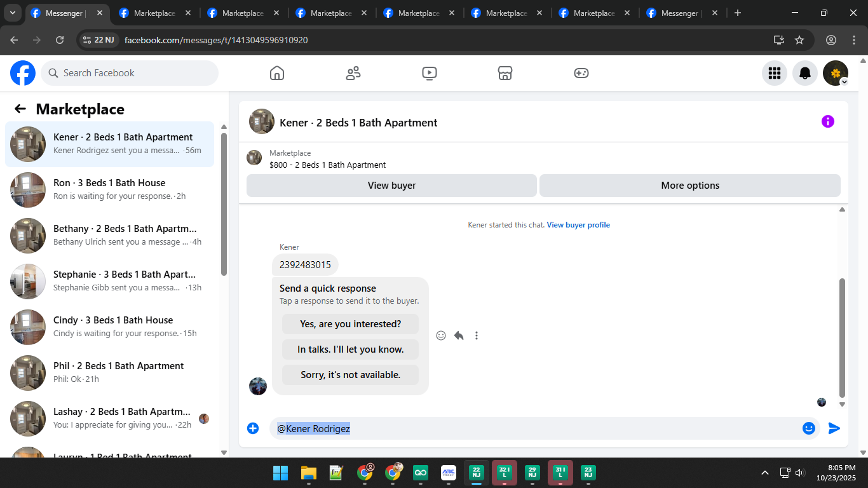Close the active Messenger tab
Screen dimensions: 868x488
pyautogui.click(x=100, y=13)
